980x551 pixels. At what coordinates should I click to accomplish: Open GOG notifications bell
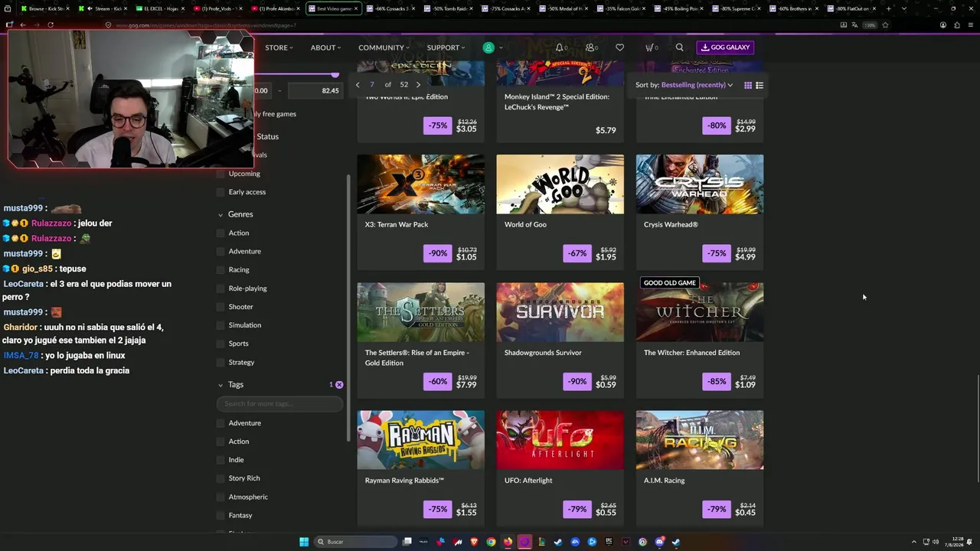[x=561, y=47]
